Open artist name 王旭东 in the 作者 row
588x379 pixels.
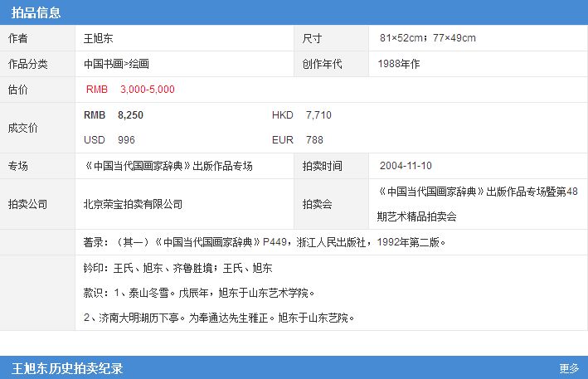pyautogui.click(x=98, y=38)
